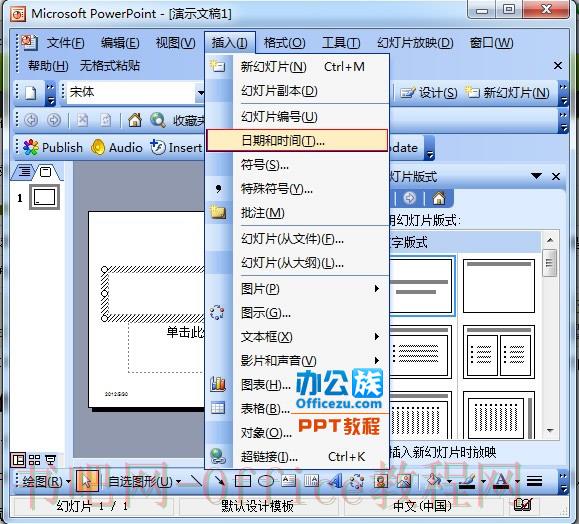The image size is (579, 524).
Task: Switch to normal view button
Action: coord(18,460)
